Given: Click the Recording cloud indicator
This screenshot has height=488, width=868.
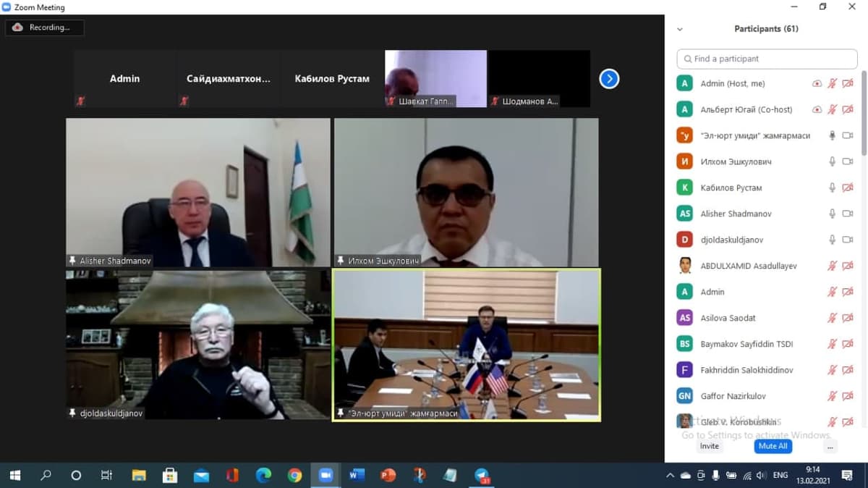Looking at the screenshot, I should [45, 28].
